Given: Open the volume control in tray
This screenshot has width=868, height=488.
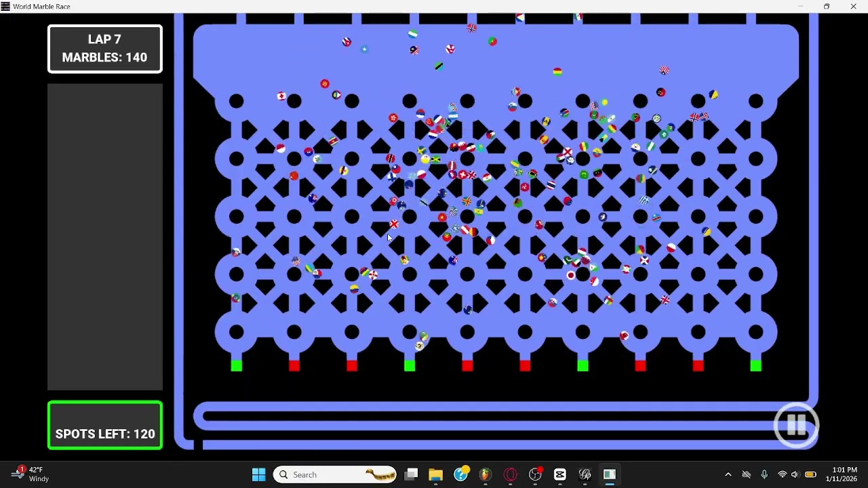Looking at the screenshot, I should (795, 474).
